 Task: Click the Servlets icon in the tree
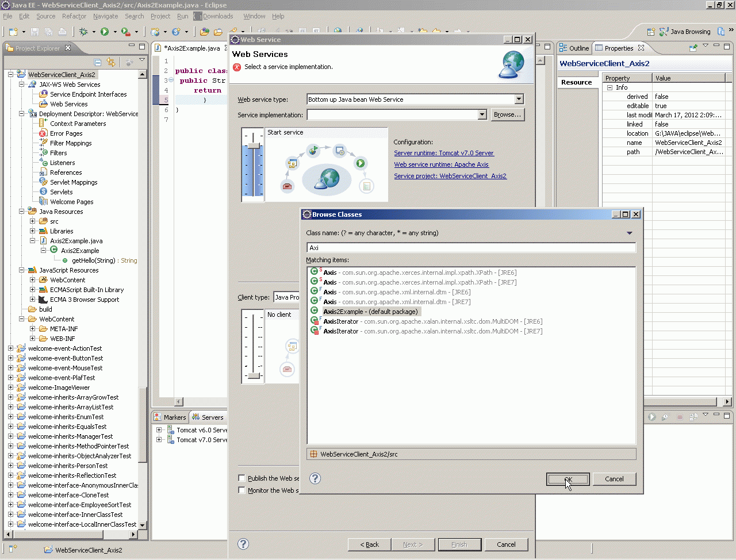tap(43, 192)
